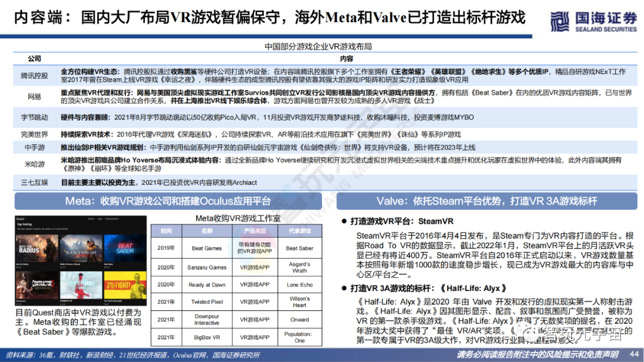Click the bold text 目前主要主要以投资为主
644x362 pixels.
coord(98,182)
